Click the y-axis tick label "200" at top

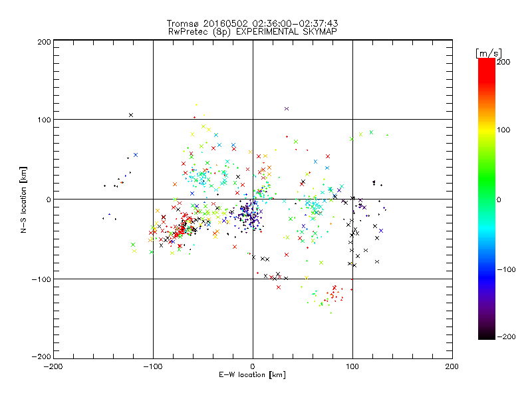pyautogui.click(x=44, y=42)
